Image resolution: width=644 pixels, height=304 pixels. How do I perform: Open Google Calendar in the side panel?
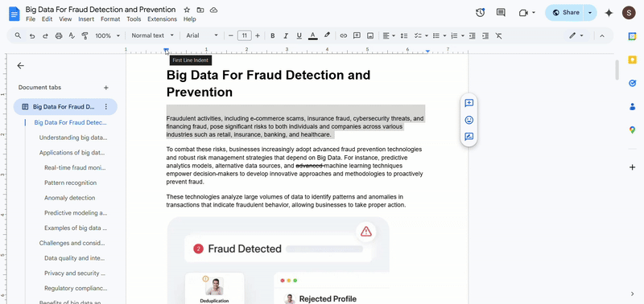(632, 36)
